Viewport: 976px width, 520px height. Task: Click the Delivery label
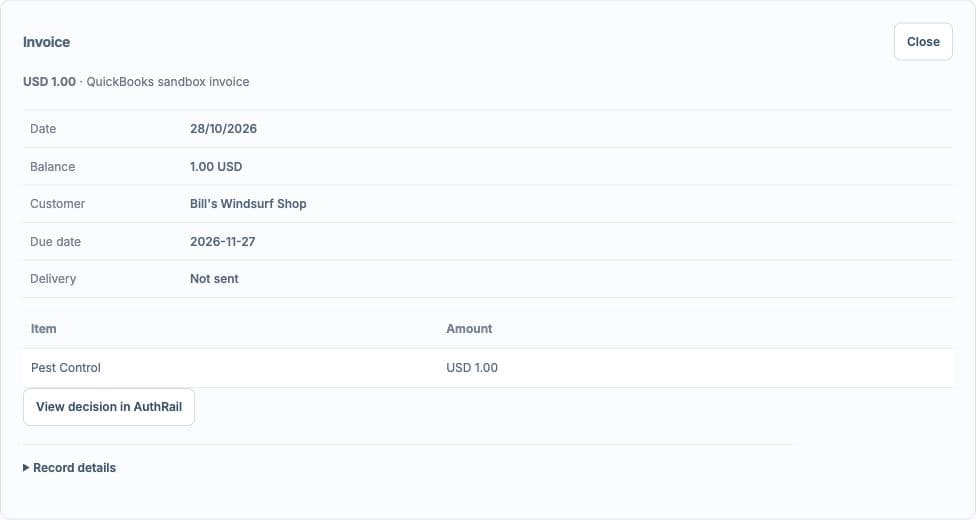click(53, 279)
